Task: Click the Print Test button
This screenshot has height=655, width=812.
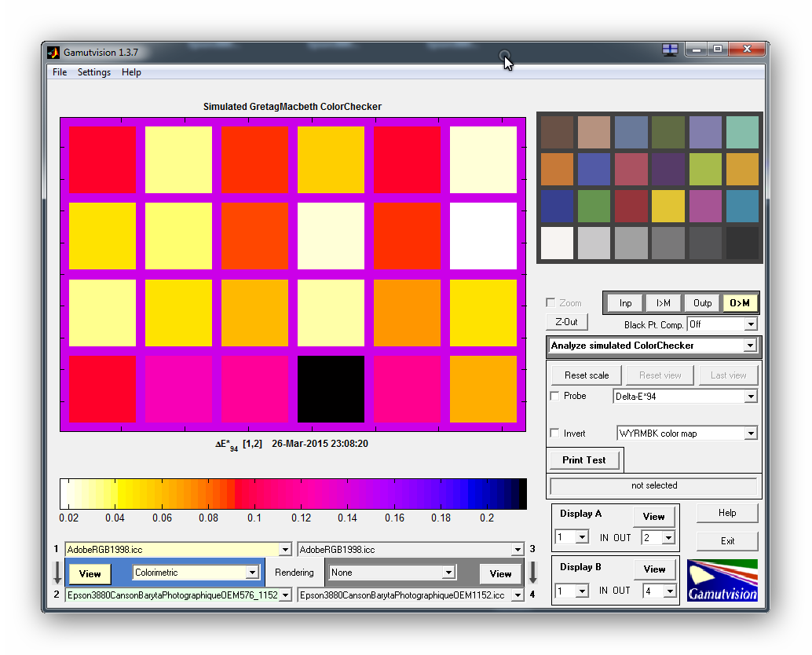Action: coord(583,460)
